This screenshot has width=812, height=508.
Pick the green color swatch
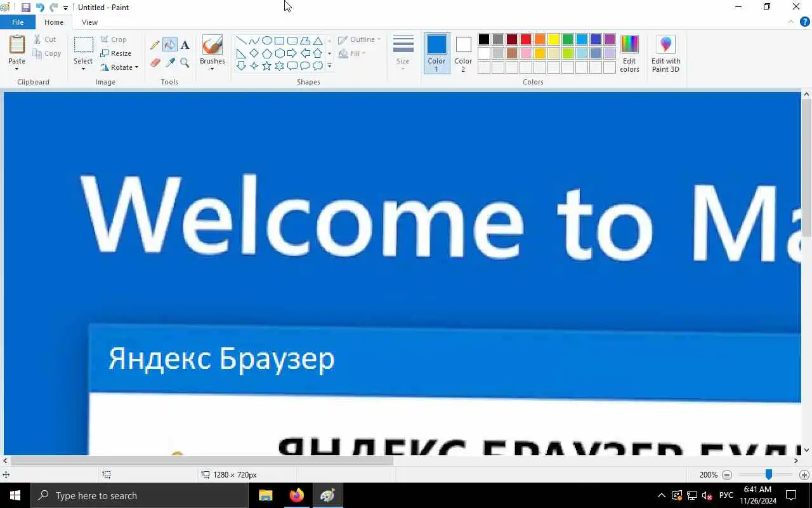click(568, 39)
